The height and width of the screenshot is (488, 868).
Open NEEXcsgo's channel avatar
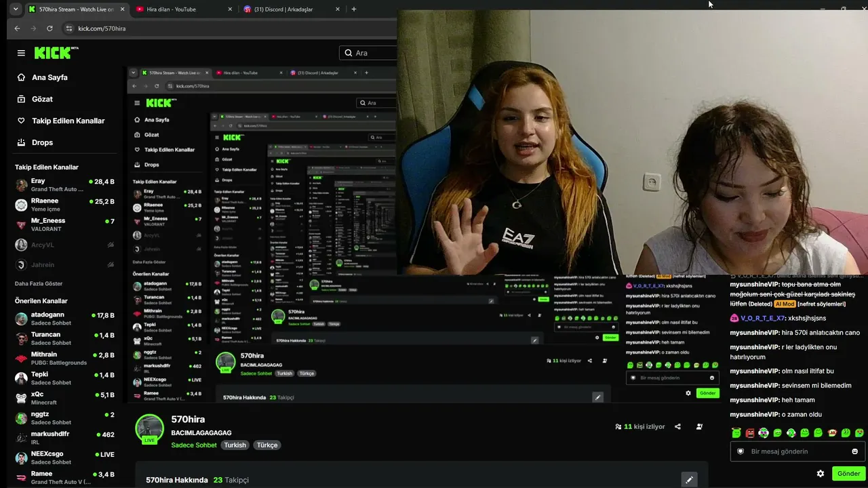point(22,457)
